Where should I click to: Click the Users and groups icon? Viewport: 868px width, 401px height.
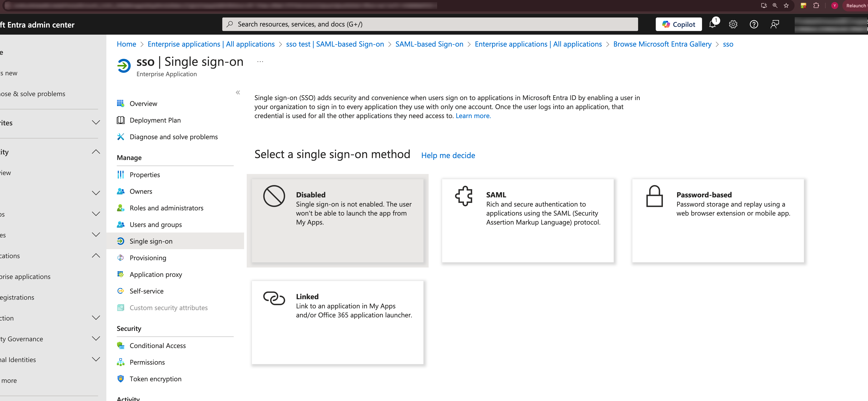point(121,225)
